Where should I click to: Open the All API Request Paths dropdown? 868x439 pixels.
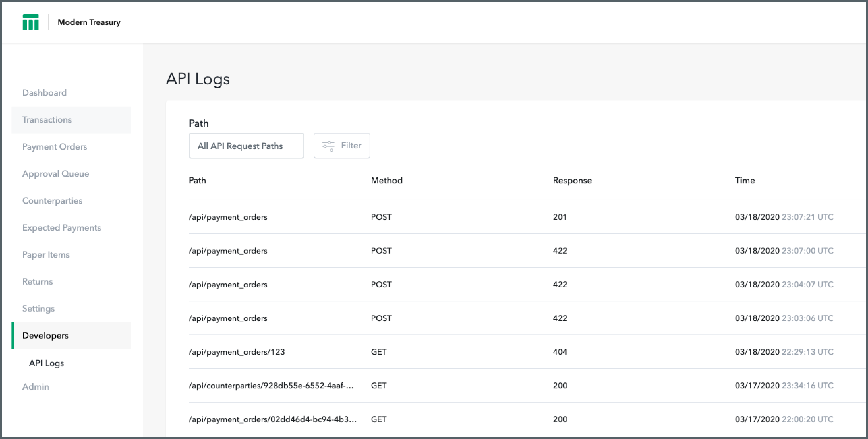[x=246, y=146]
